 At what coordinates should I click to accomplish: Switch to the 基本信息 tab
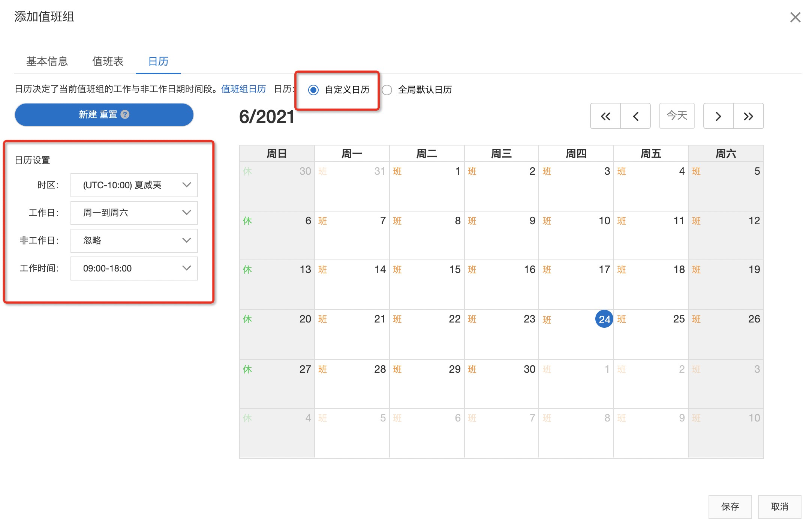click(x=47, y=61)
